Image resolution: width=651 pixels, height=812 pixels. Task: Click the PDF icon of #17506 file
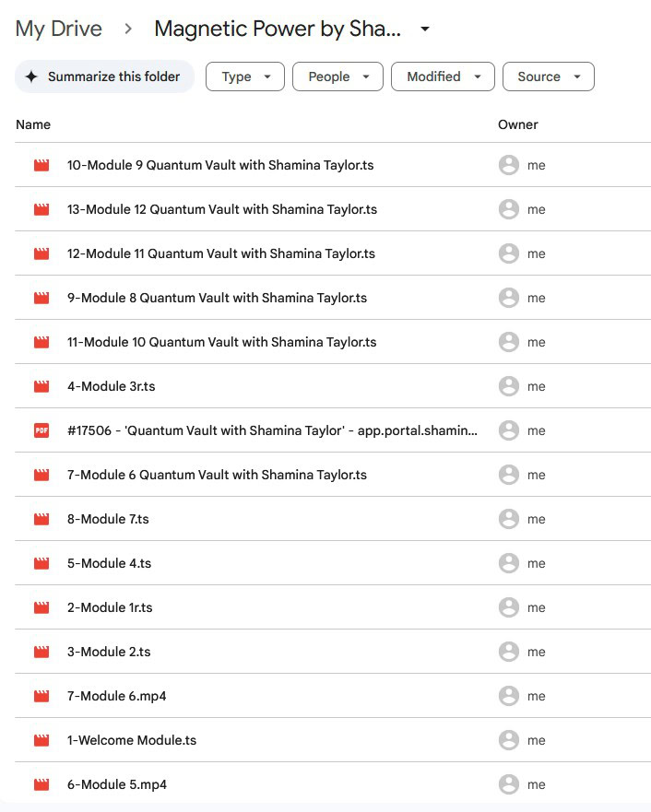(41, 430)
